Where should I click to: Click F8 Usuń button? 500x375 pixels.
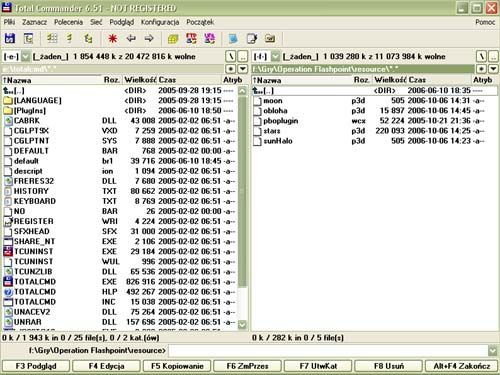click(x=389, y=366)
